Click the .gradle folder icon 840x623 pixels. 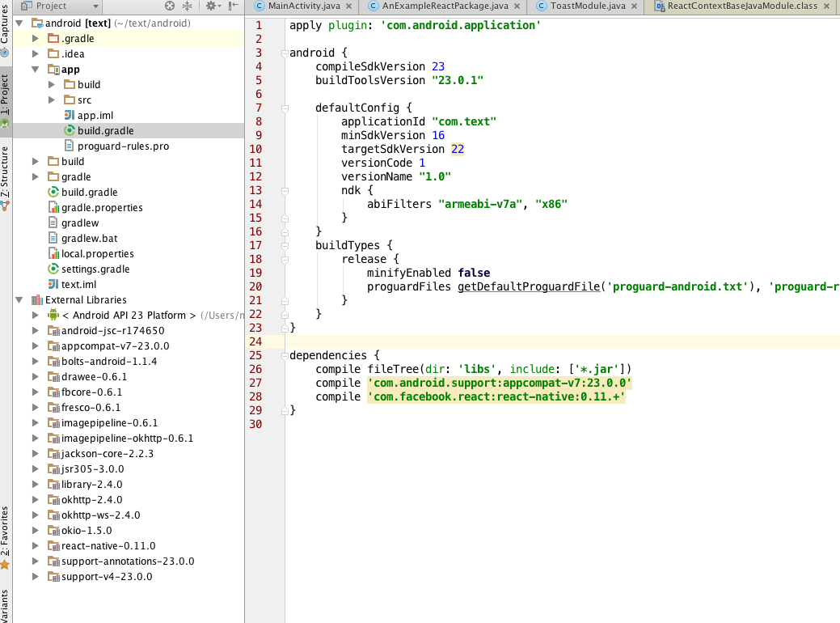pyautogui.click(x=53, y=39)
